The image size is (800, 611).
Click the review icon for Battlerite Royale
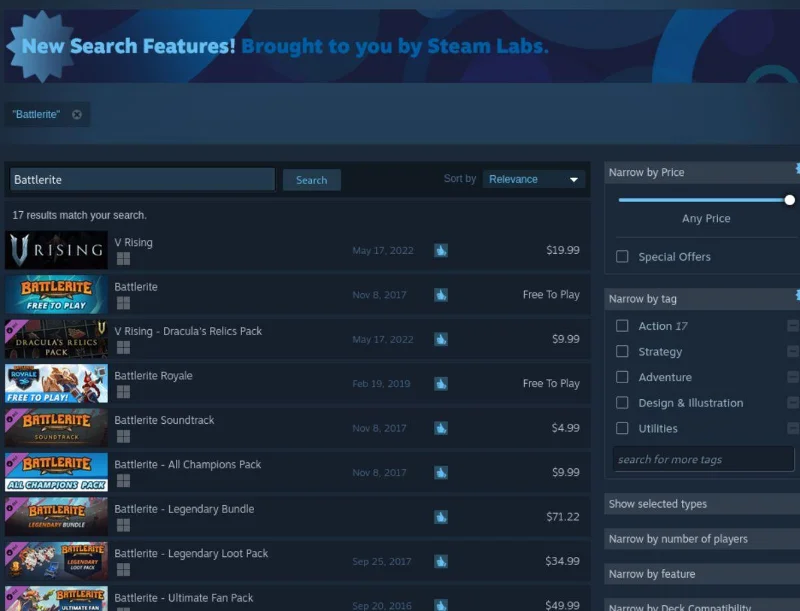click(441, 384)
